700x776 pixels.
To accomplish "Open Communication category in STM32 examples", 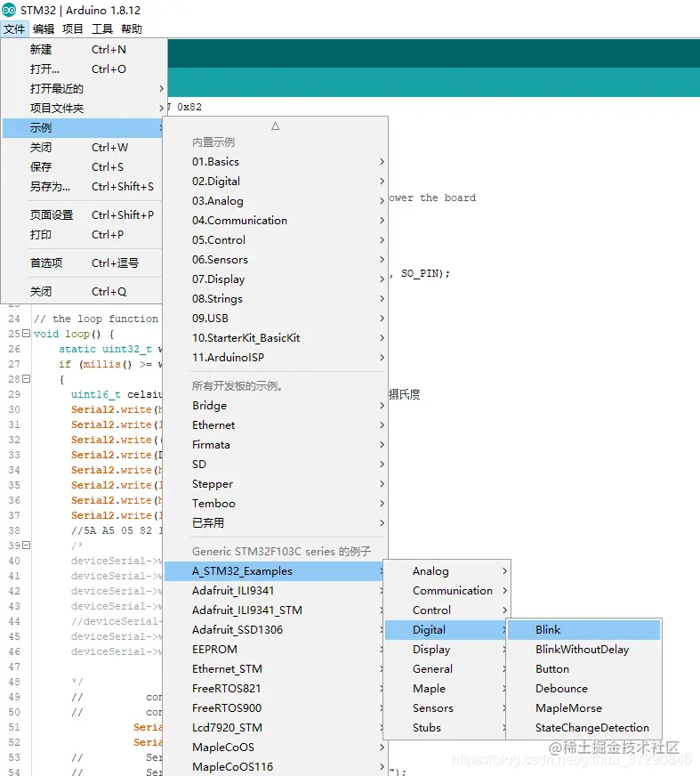I will (x=447, y=590).
